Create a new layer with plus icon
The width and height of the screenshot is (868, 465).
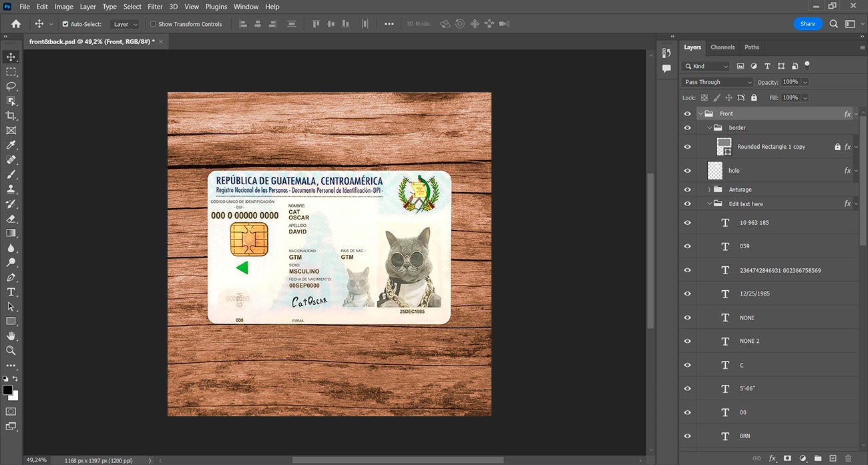pos(833,458)
